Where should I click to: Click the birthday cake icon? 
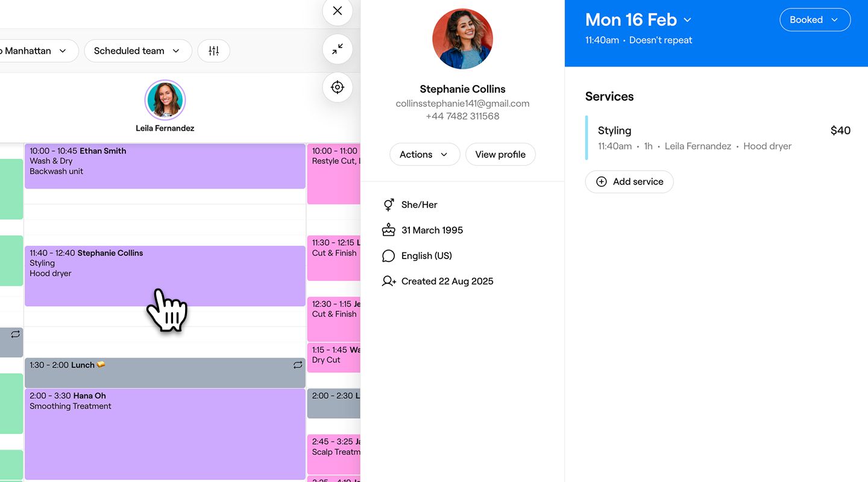(x=389, y=230)
